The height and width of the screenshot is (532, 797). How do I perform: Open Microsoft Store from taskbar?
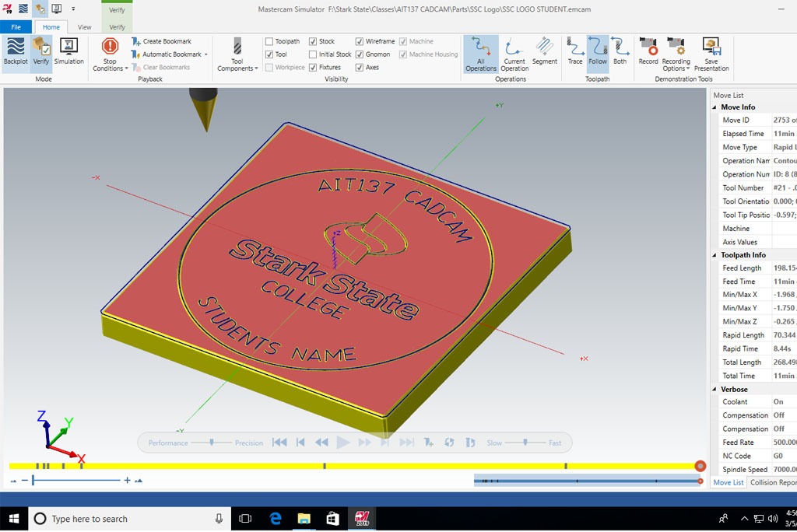[332, 519]
